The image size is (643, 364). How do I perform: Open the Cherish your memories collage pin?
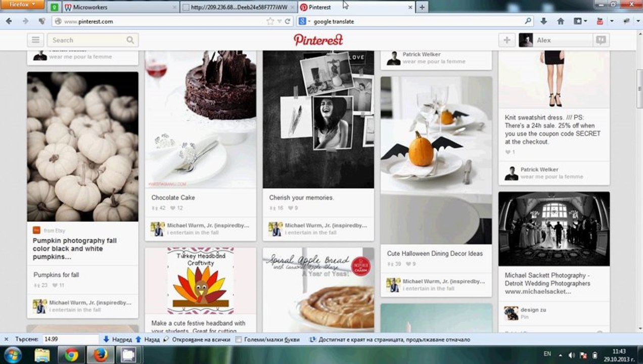318,119
